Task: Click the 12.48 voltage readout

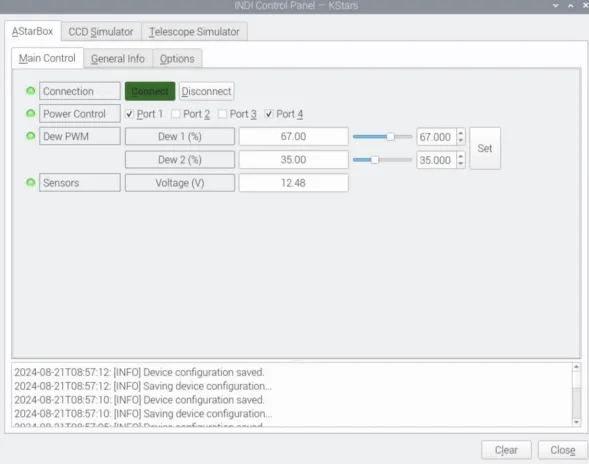Action: pyautogui.click(x=294, y=183)
